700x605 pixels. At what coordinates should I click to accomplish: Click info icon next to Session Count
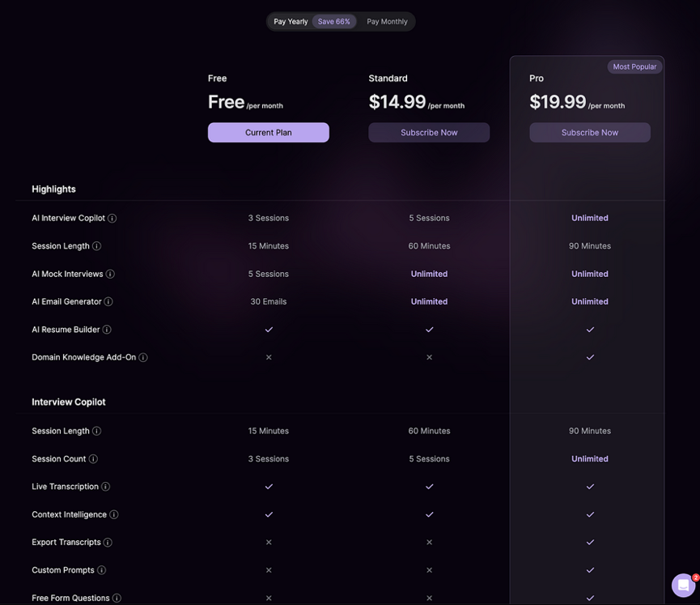[93, 459]
